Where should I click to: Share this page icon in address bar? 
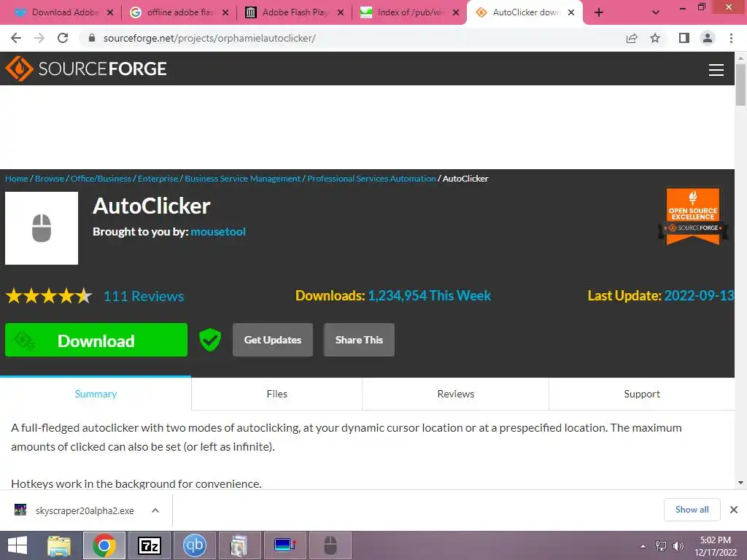coord(632,38)
